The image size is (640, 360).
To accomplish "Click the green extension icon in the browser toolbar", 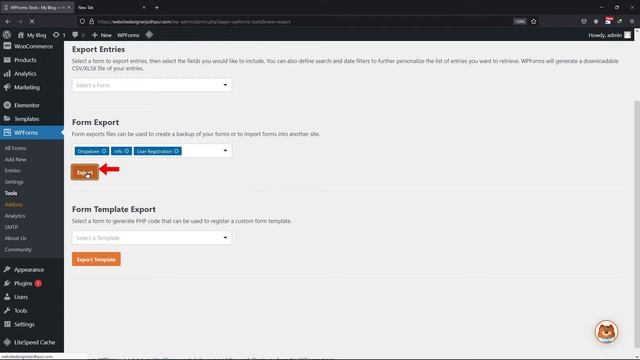I will pos(620,21).
